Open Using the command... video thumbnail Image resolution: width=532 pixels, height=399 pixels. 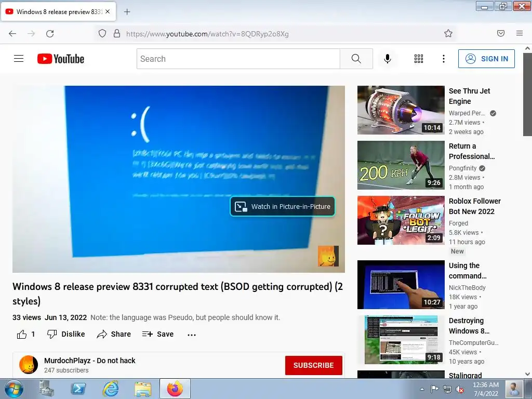(401, 284)
